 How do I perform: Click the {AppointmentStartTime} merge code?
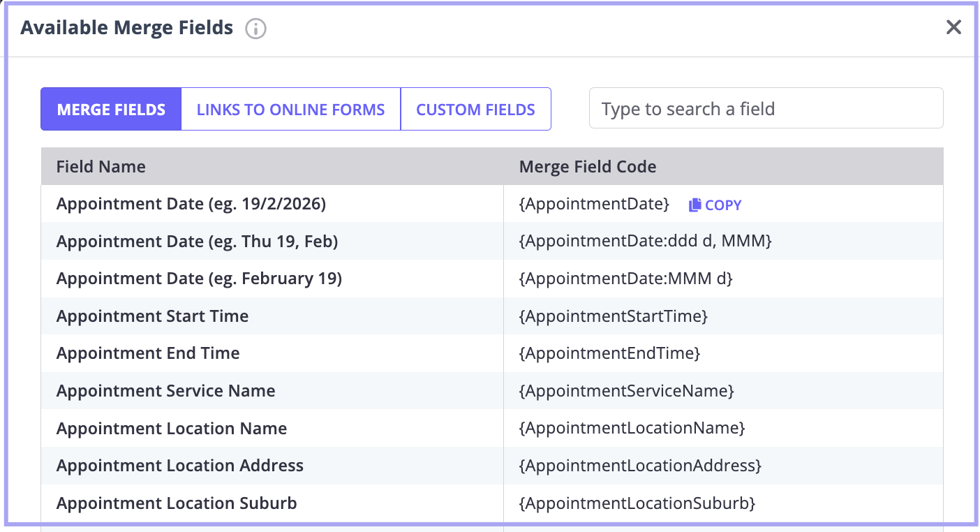[x=613, y=316]
